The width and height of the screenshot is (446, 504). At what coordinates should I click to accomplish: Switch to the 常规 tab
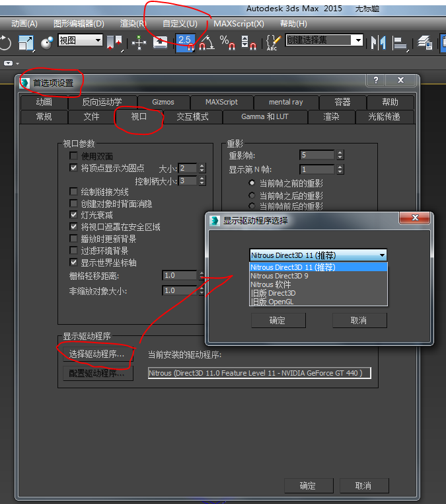[x=44, y=116]
